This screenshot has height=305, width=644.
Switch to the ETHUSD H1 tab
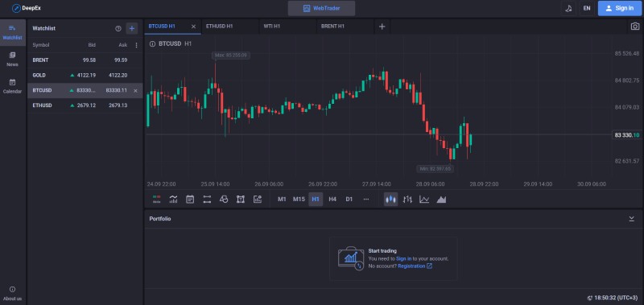click(x=230, y=27)
